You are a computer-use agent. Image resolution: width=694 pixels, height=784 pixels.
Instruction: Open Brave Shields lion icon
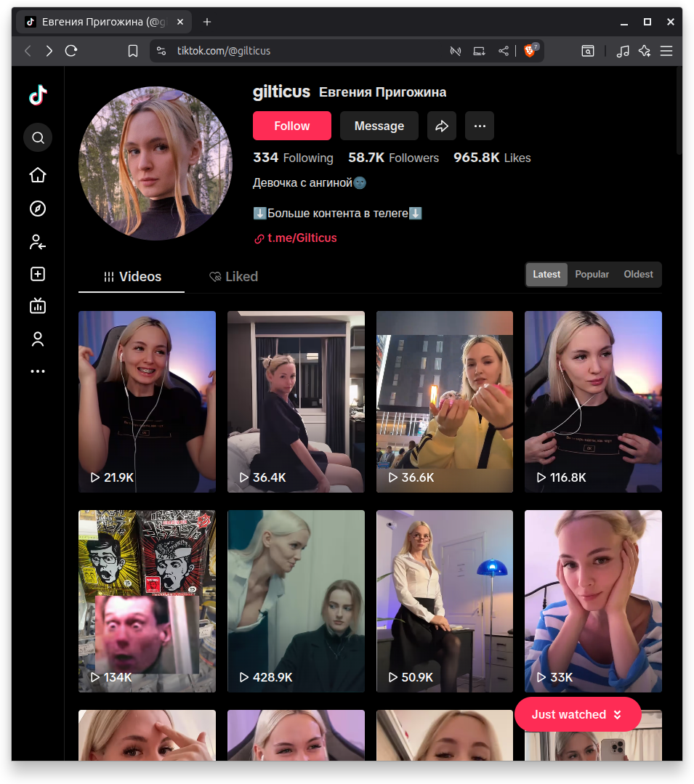point(530,50)
